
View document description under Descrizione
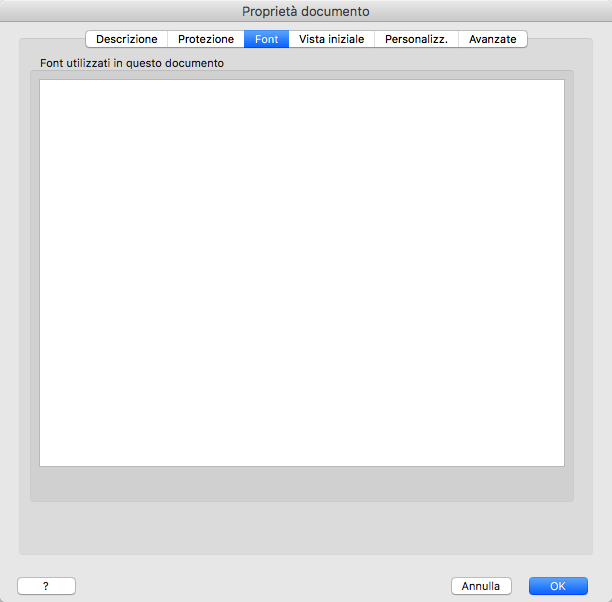pos(126,39)
